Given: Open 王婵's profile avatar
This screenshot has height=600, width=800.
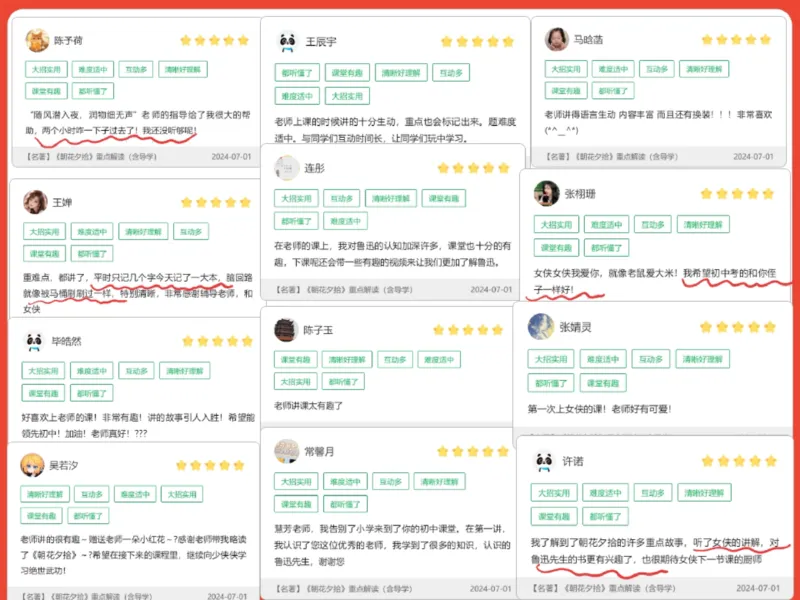Looking at the screenshot, I should tap(35, 202).
